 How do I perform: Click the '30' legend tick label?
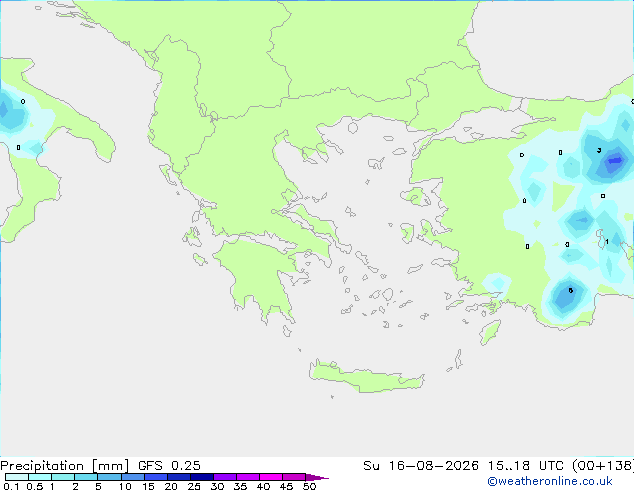coord(217,486)
